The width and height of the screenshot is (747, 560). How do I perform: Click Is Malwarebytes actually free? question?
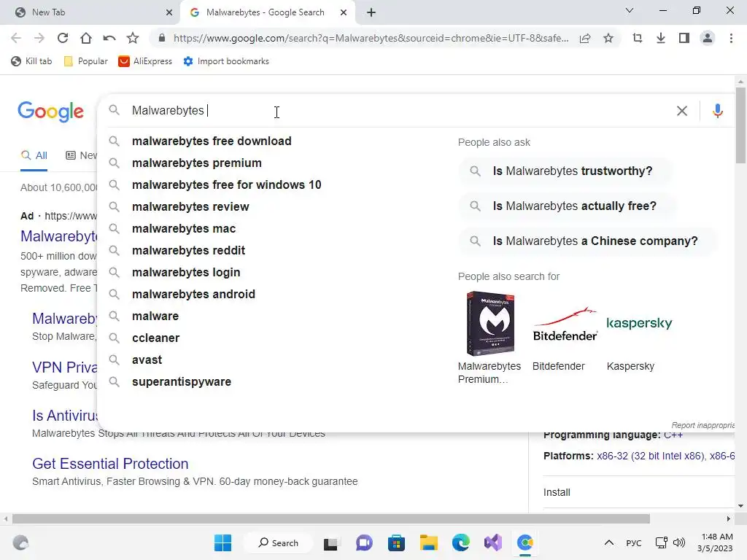point(568,206)
